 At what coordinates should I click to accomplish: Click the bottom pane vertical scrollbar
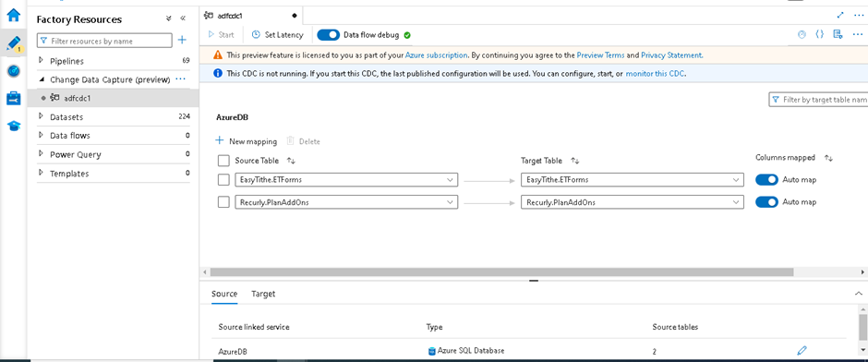[863, 327]
